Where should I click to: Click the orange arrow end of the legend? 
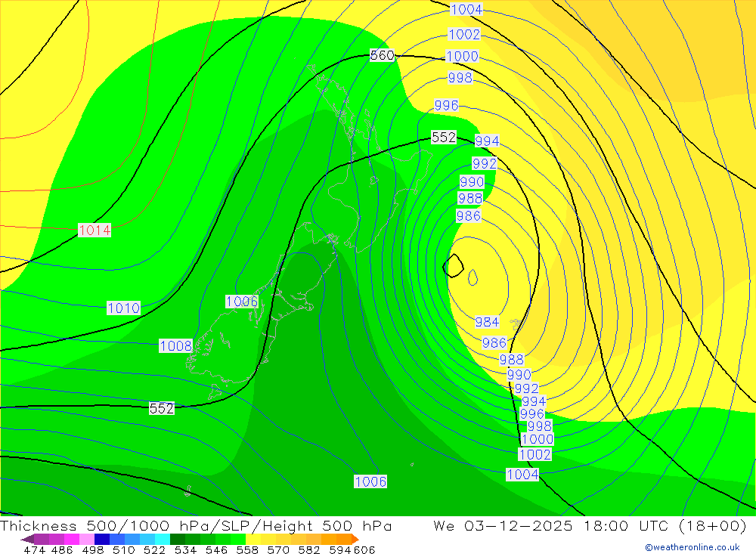click(355, 539)
